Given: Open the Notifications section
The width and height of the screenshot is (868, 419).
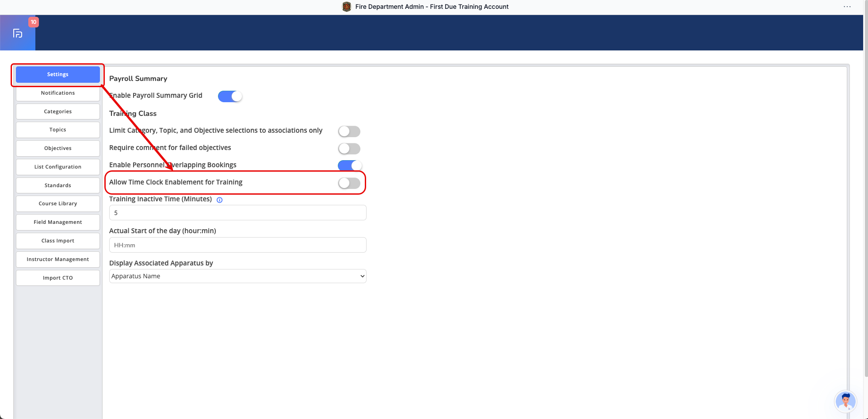Looking at the screenshot, I should pyautogui.click(x=58, y=93).
